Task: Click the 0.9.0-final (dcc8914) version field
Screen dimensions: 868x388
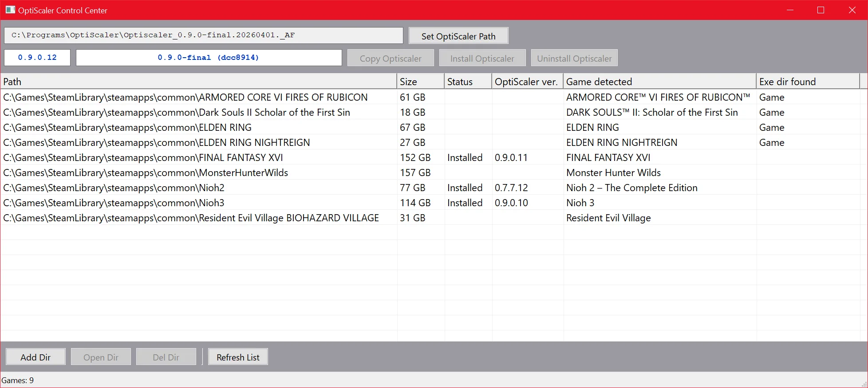Action: (x=209, y=58)
